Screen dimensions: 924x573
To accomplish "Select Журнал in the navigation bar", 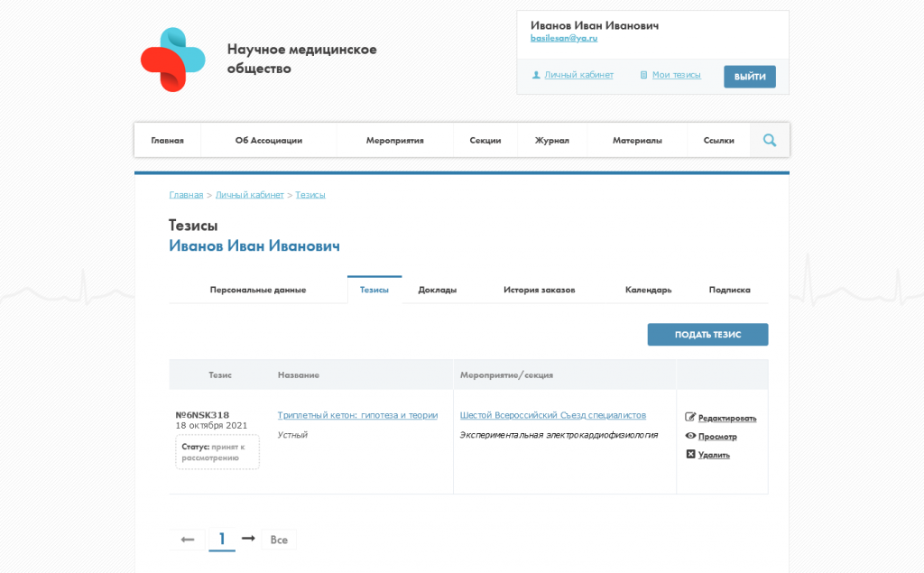I will pyautogui.click(x=551, y=140).
